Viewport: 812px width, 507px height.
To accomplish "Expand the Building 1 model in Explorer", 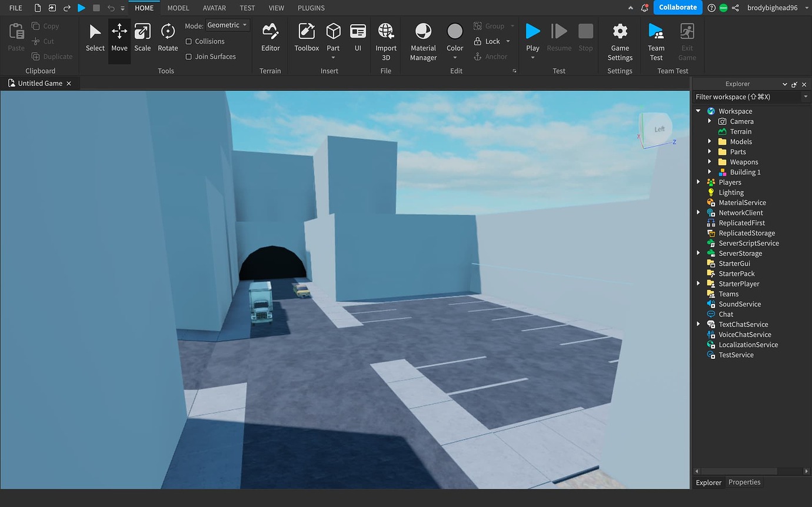I will coord(711,172).
